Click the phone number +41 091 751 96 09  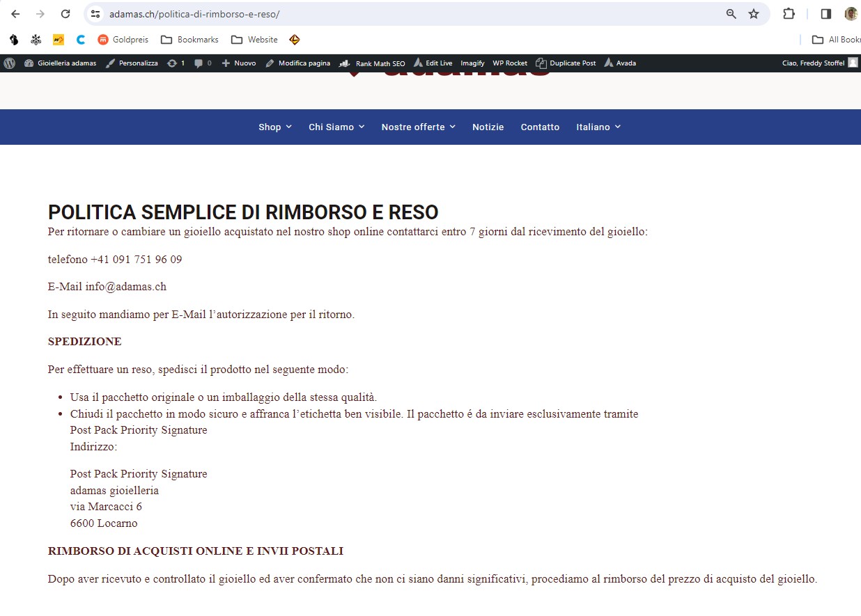point(137,260)
